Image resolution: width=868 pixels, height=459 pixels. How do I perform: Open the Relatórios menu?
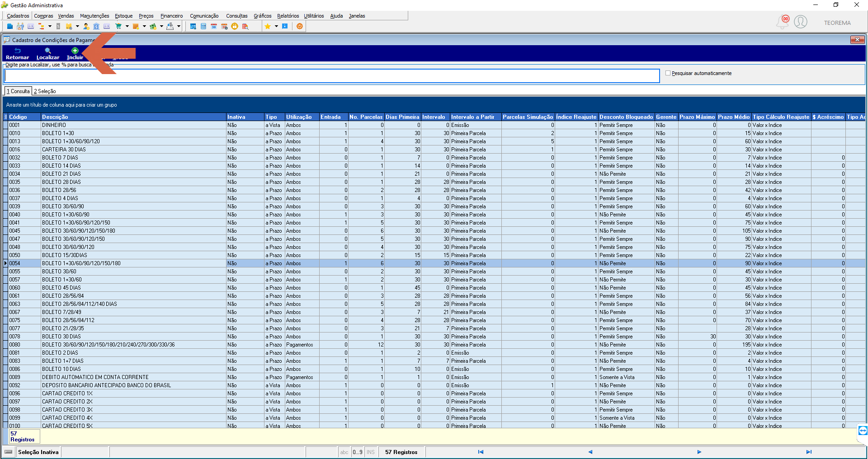288,16
